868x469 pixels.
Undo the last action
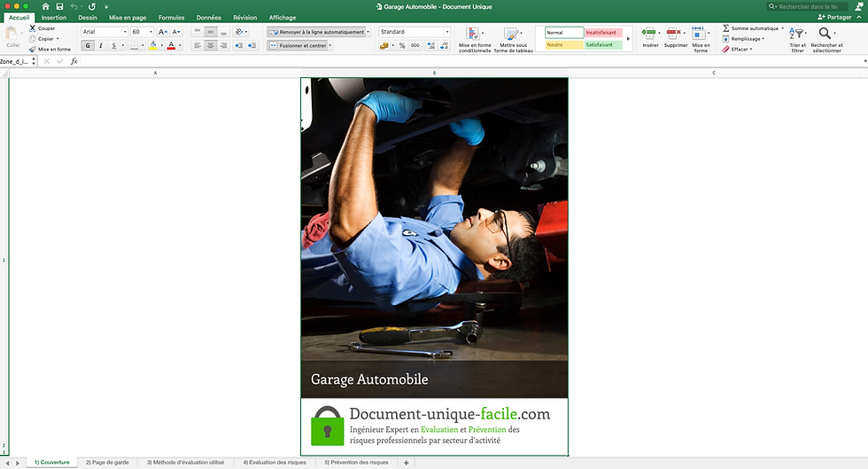click(74, 7)
